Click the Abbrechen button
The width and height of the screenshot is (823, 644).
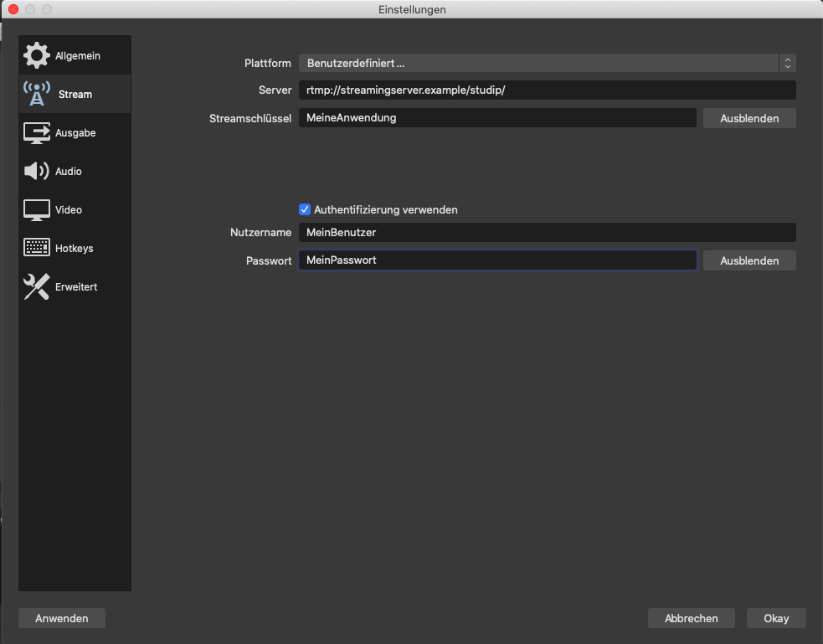click(x=691, y=618)
